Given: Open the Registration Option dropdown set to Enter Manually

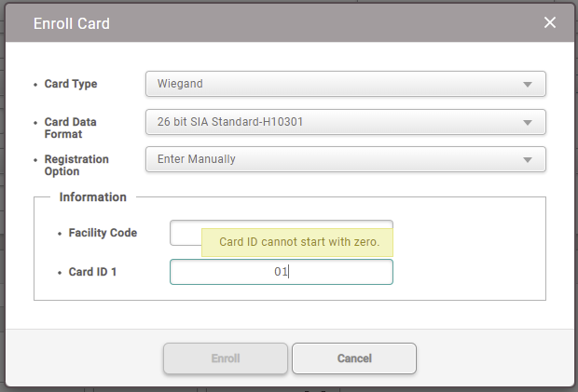Looking at the screenshot, I should tap(336, 159).
